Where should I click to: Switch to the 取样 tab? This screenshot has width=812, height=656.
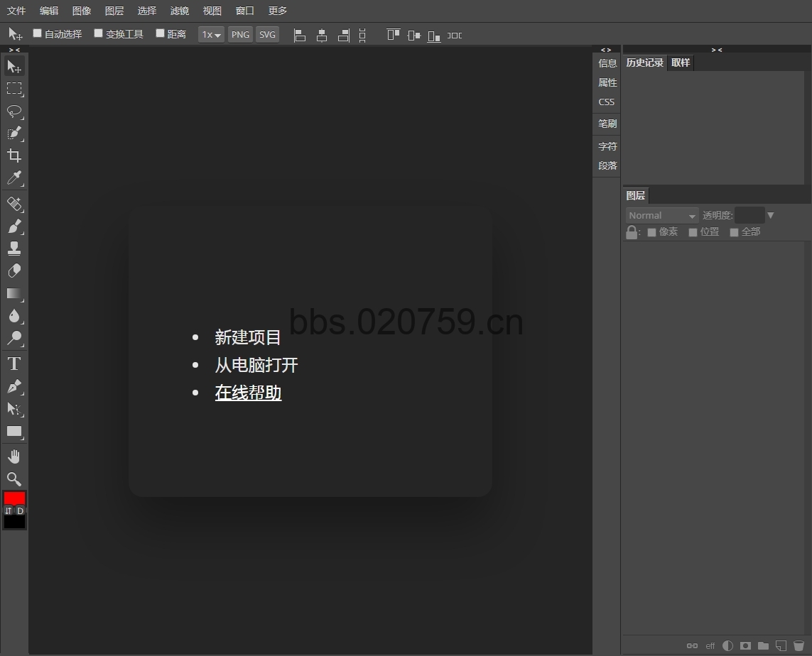point(681,62)
